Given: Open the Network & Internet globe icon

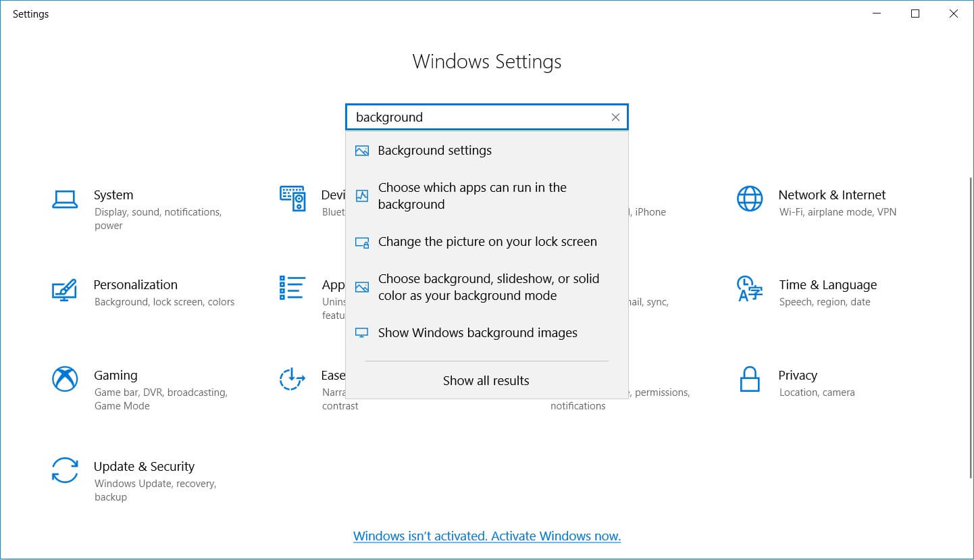Looking at the screenshot, I should 750,199.
